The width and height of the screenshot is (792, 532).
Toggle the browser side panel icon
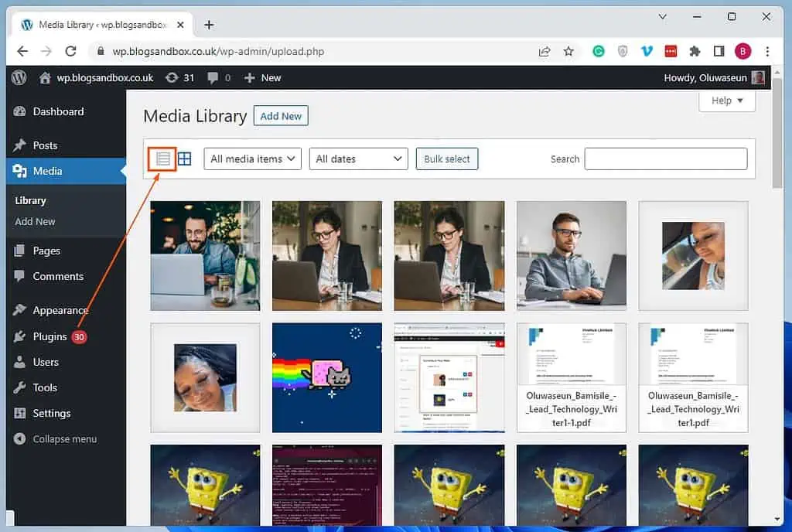pos(719,51)
